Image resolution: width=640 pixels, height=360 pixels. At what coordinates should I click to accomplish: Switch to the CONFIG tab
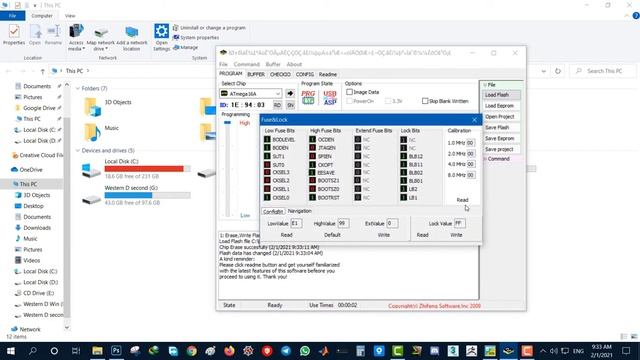pyautogui.click(x=305, y=74)
